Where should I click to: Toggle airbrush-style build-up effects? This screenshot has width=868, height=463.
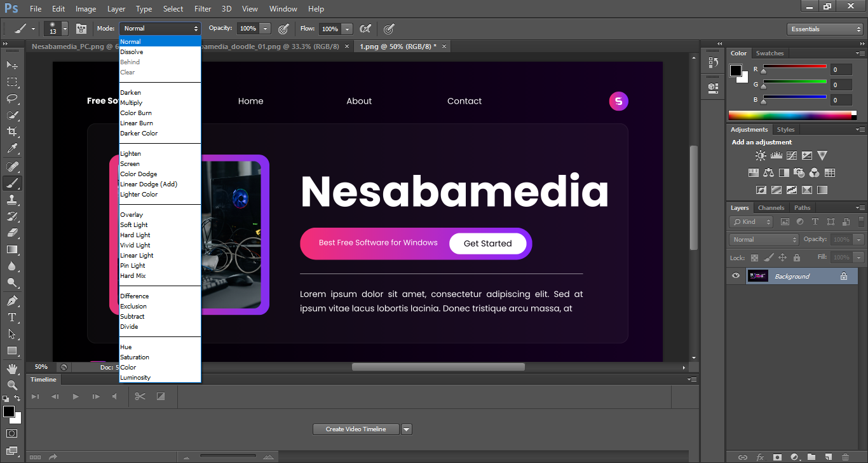tap(365, 29)
